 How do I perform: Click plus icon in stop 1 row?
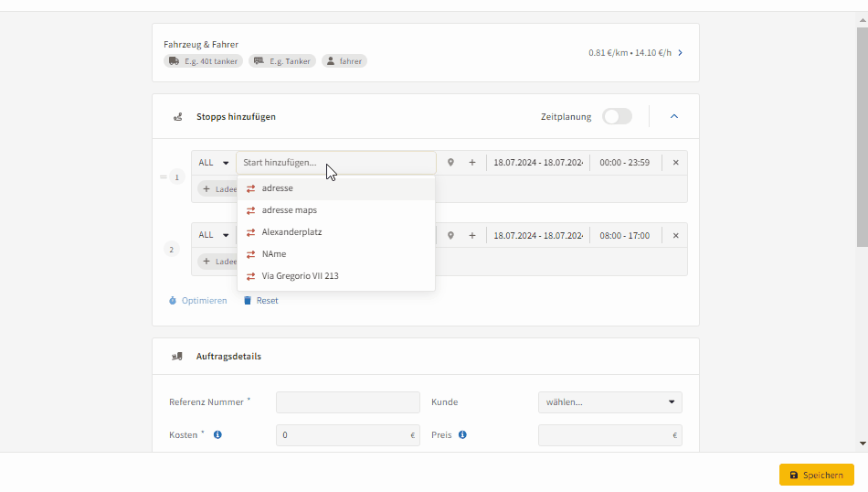pyautogui.click(x=472, y=163)
